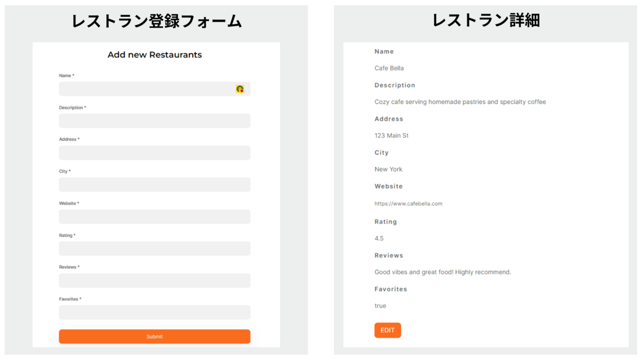The width and height of the screenshot is (644, 362).
Task: Select the '123 Main St' address value
Action: [x=391, y=136]
